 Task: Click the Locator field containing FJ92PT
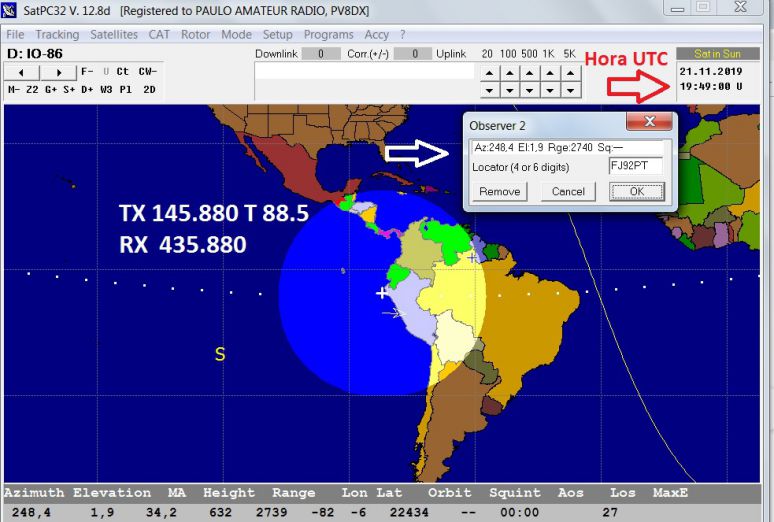(x=636, y=166)
